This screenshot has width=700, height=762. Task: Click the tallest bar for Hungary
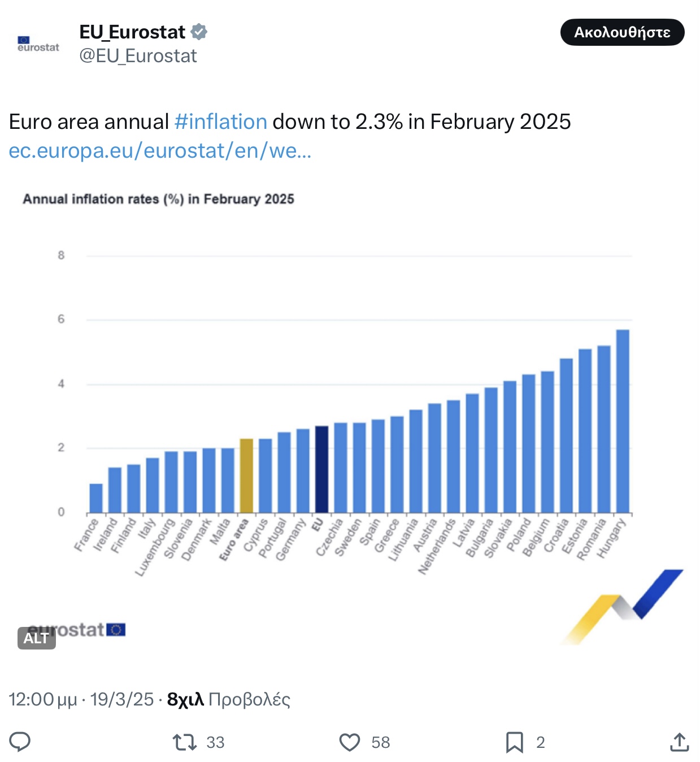(x=622, y=421)
